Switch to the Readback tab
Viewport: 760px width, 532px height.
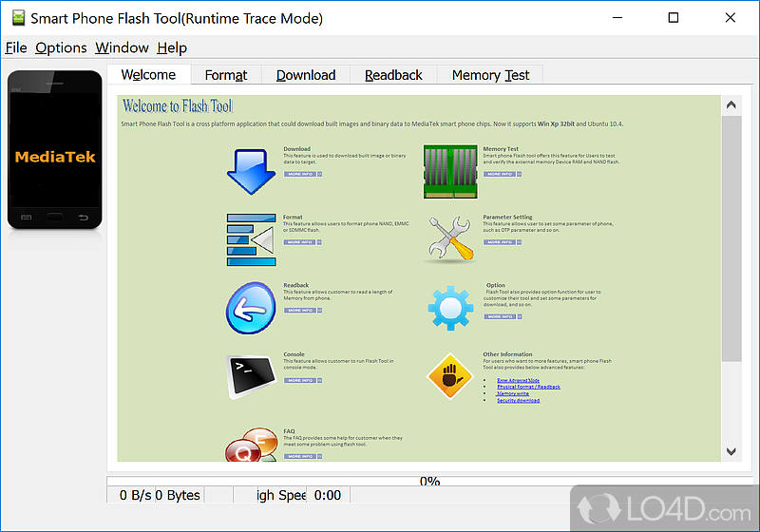(393, 75)
